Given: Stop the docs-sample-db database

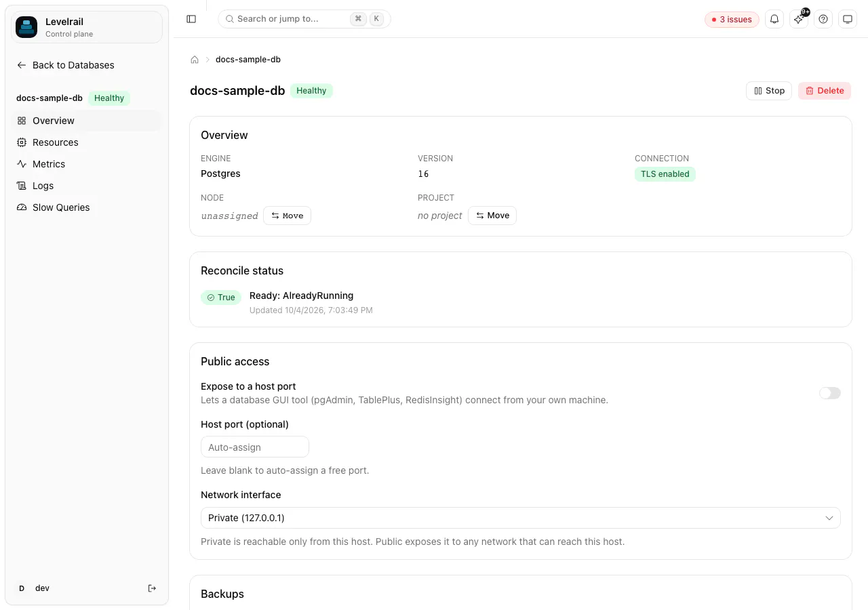Looking at the screenshot, I should [769, 91].
